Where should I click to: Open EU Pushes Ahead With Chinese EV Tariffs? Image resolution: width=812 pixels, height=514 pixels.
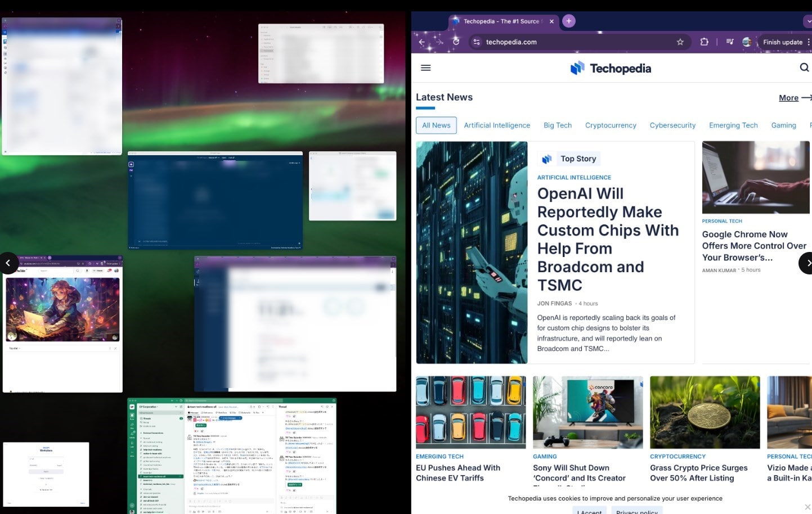tap(458, 473)
